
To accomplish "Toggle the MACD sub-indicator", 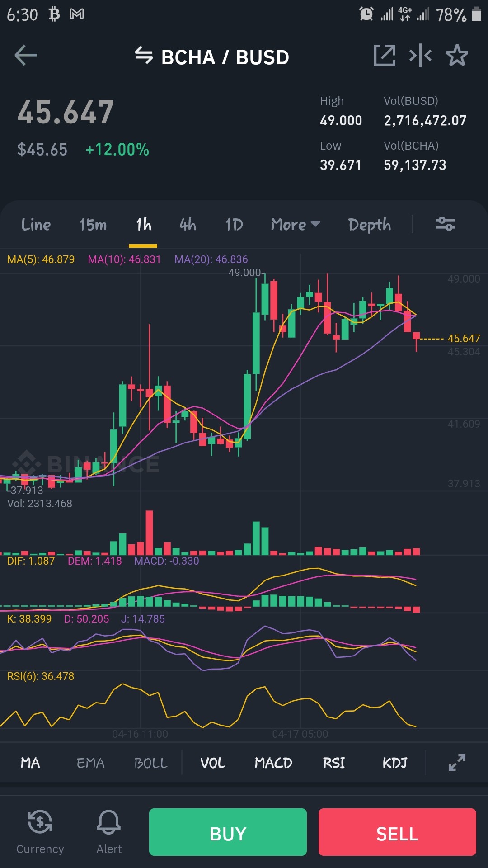I will click(273, 763).
